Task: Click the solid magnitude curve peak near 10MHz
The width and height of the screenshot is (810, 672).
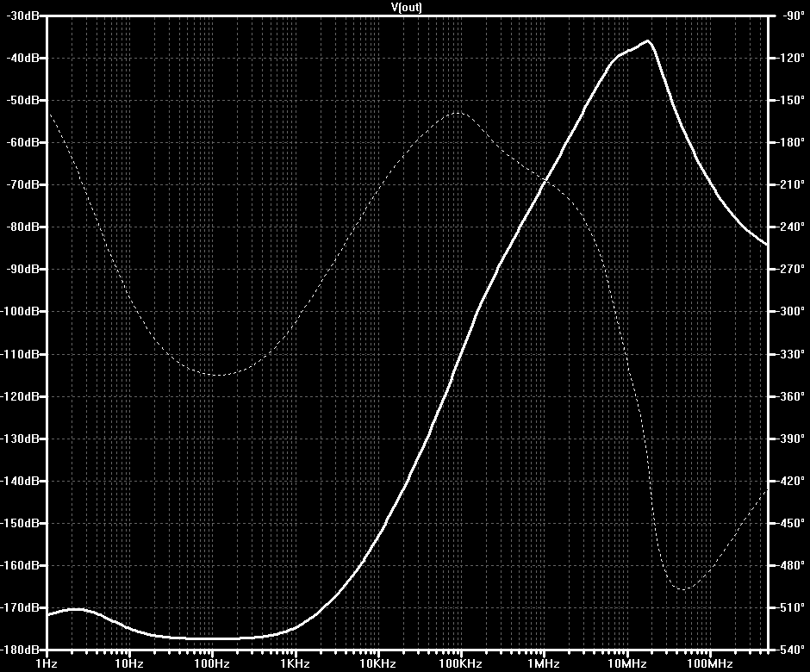Action: pos(648,40)
